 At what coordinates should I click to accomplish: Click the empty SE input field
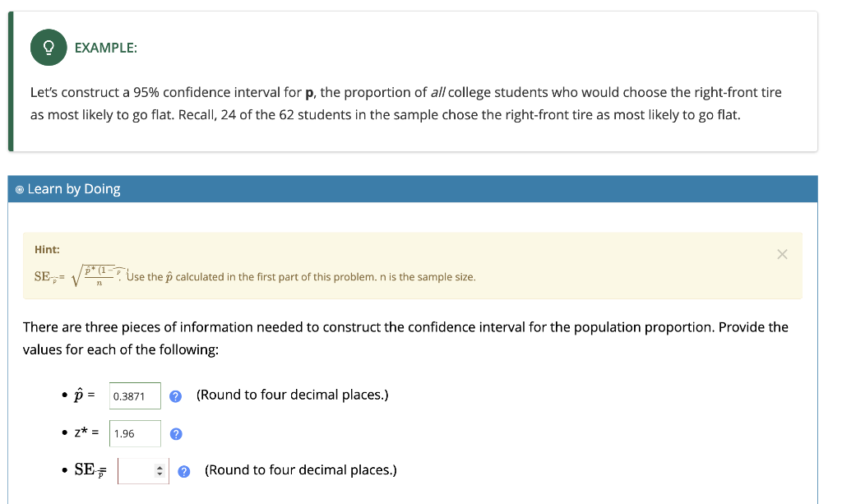coord(136,469)
